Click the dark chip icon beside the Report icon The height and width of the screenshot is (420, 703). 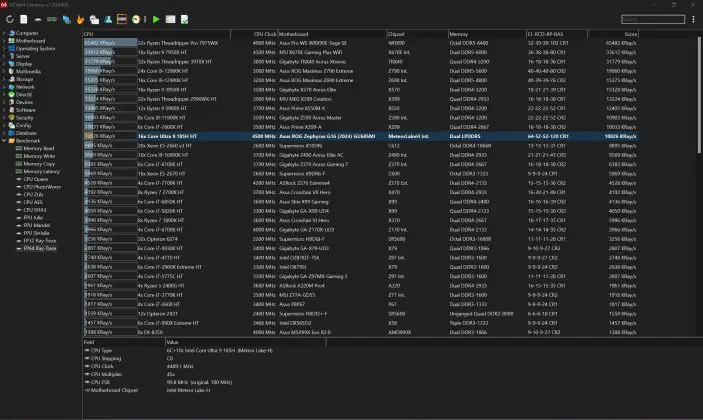point(38,19)
